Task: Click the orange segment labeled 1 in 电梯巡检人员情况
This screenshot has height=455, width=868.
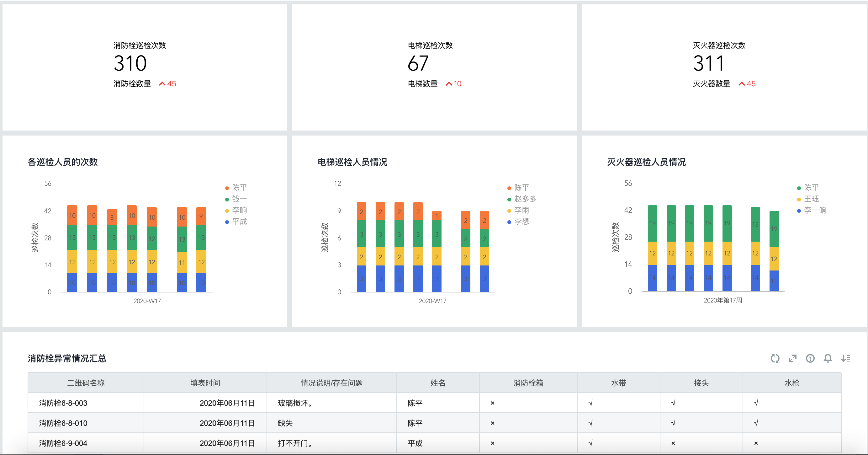Action: [x=437, y=216]
